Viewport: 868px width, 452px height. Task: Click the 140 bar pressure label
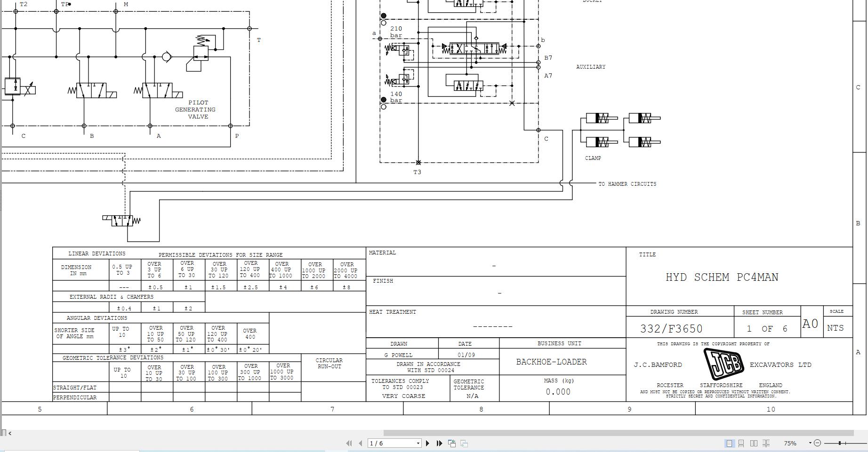tap(396, 97)
